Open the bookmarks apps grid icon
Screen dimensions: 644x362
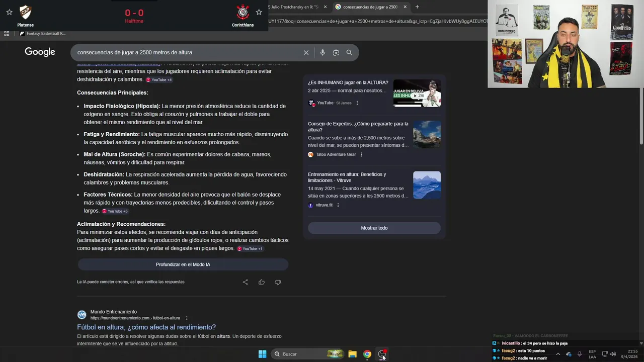point(7,34)
